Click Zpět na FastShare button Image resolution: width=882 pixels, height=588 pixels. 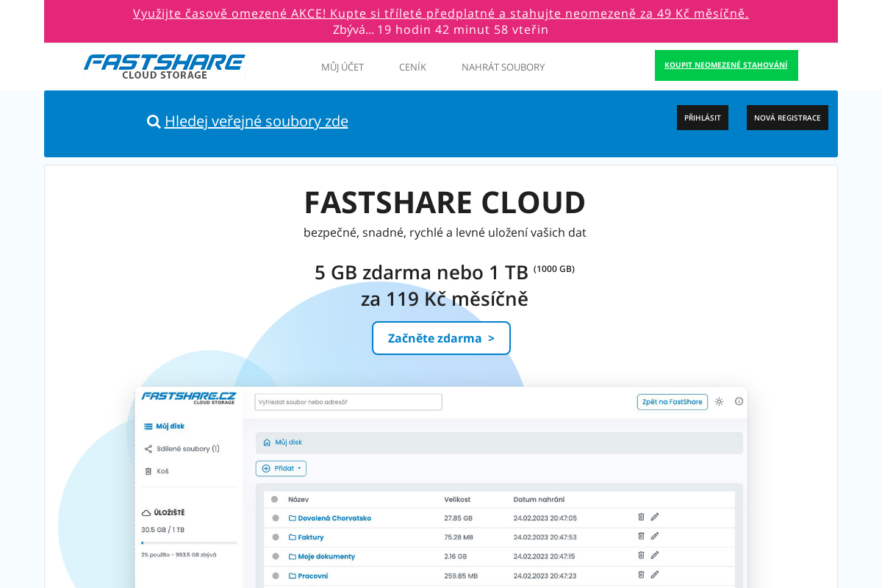click(x=672, y=401)
